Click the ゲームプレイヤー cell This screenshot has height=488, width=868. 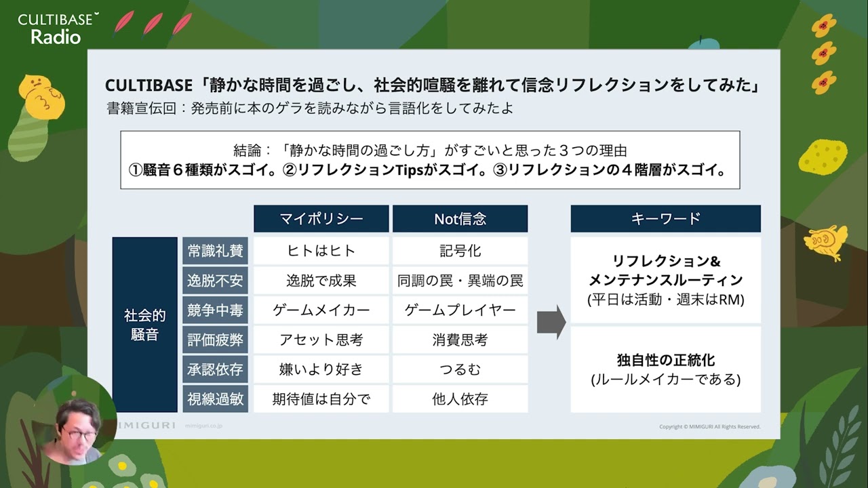[x=460, y=310]
